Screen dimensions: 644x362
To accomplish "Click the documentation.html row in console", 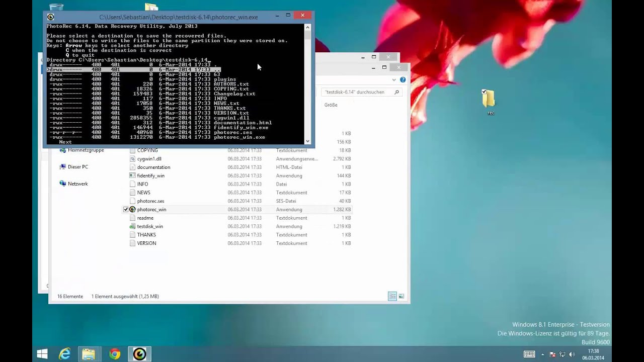I will click(160, 123).
